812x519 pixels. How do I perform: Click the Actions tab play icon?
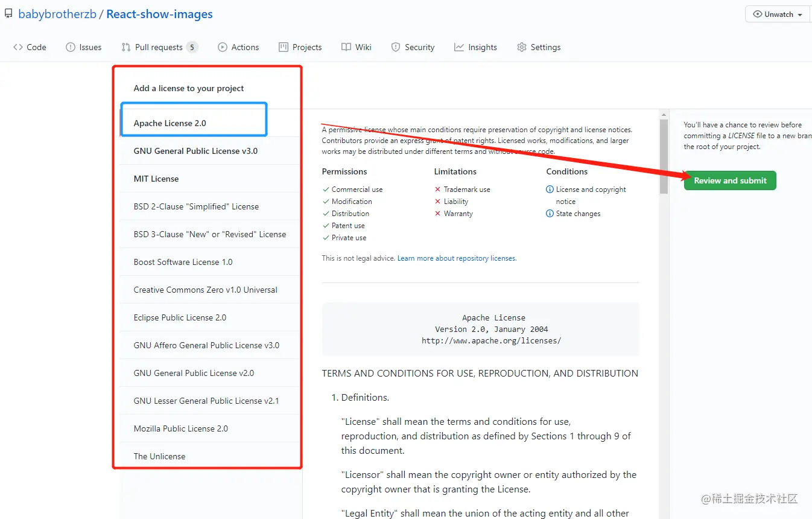click(223, 47)
